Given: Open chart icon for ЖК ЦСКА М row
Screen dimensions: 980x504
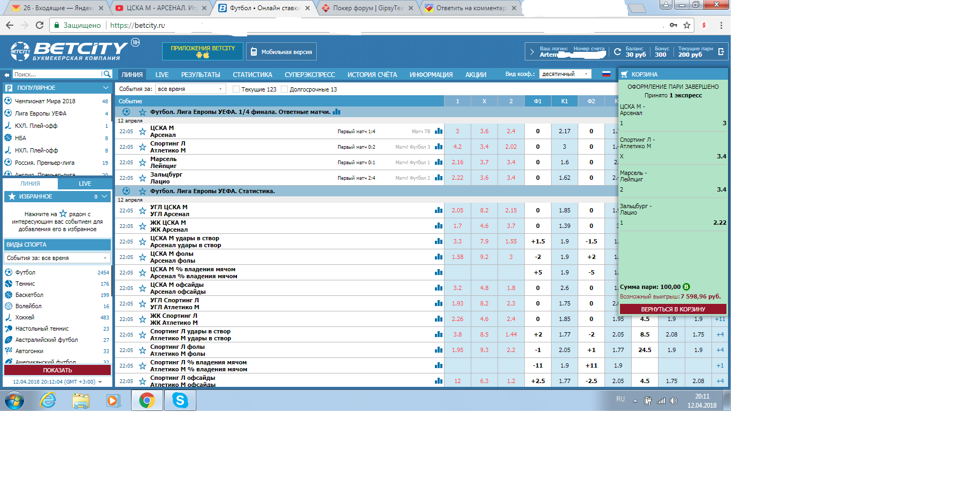Looking at the screenshot, I should tap(439, 226).
